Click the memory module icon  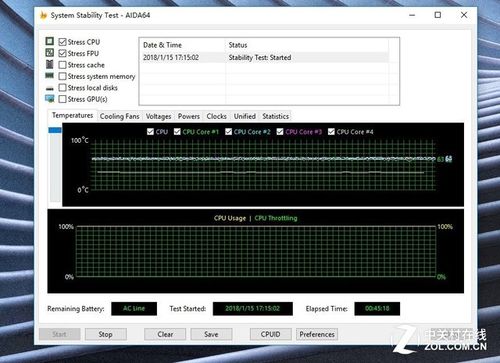pos(50,76)
